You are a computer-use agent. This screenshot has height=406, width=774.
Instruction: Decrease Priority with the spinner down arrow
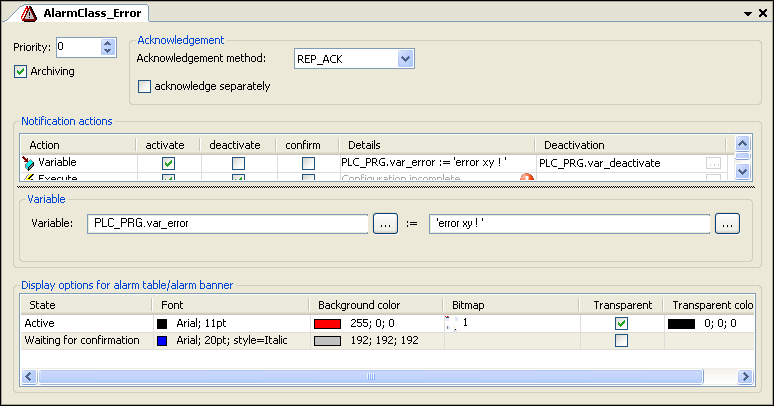108,51
